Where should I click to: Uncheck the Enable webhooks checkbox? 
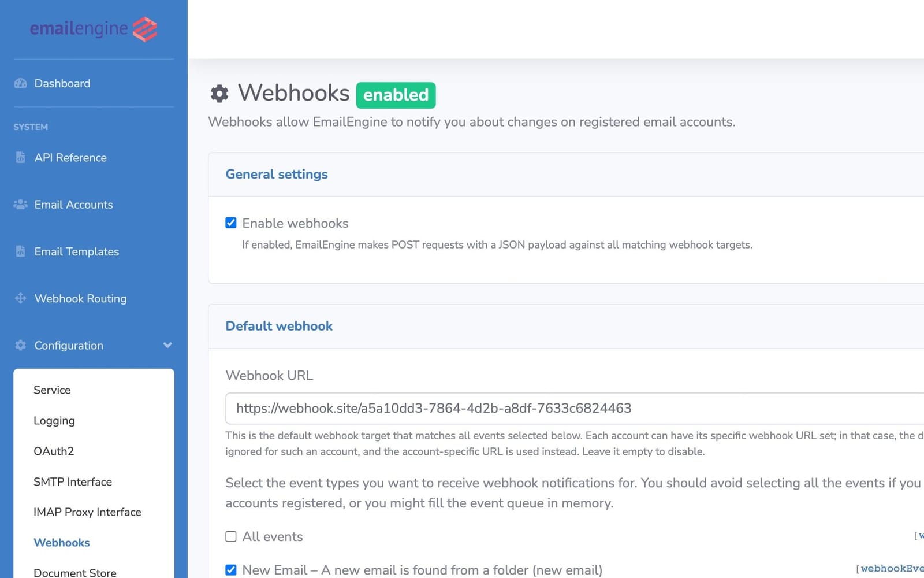(x=231, y=223)
